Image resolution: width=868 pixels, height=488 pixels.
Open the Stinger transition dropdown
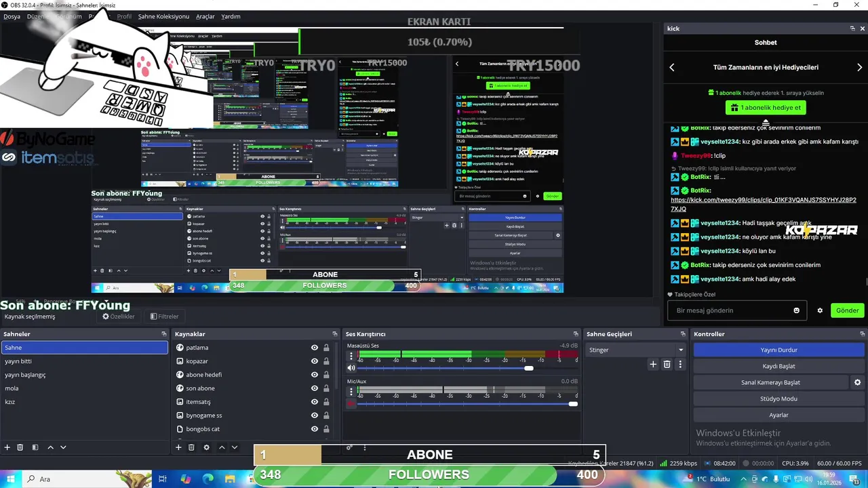coord(636,350)
